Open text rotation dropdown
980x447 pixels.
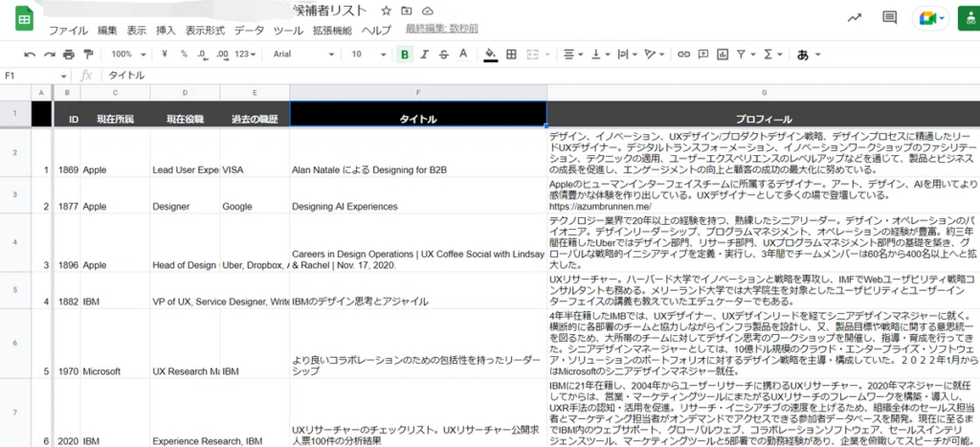pos(655,55)
